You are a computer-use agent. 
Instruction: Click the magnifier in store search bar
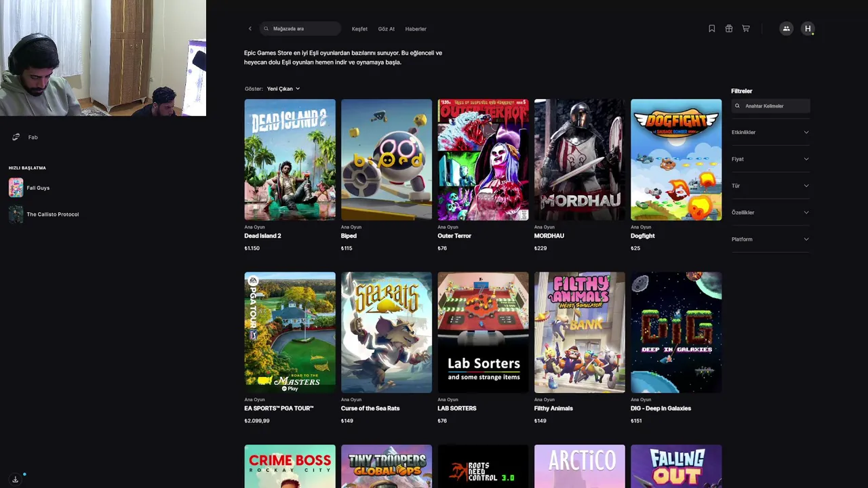coord(267,28)
